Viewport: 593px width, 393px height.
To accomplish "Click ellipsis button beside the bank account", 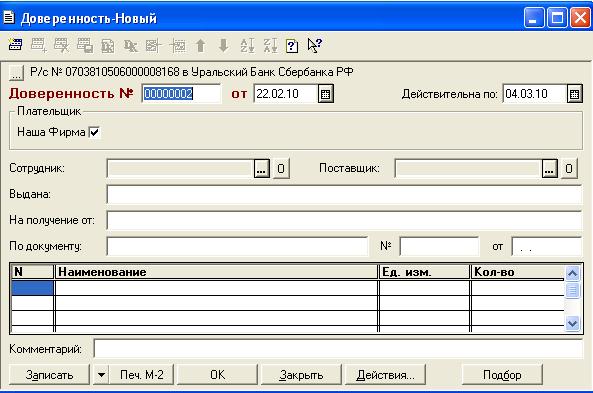I will tap(16, 73).
